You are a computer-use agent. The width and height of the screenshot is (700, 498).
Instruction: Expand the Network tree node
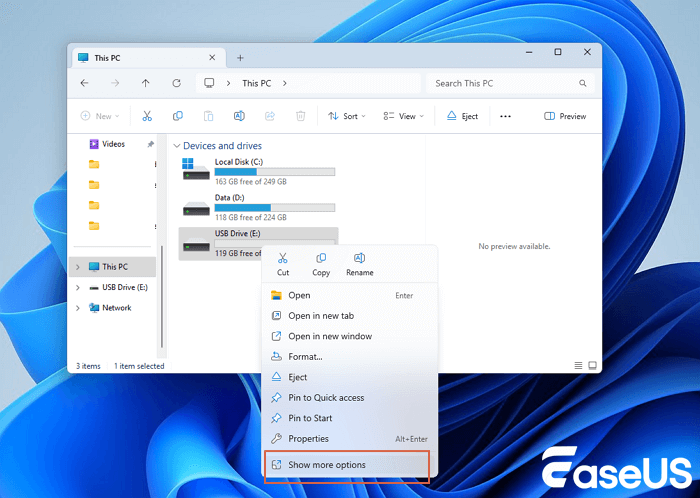tap(78, 308)
